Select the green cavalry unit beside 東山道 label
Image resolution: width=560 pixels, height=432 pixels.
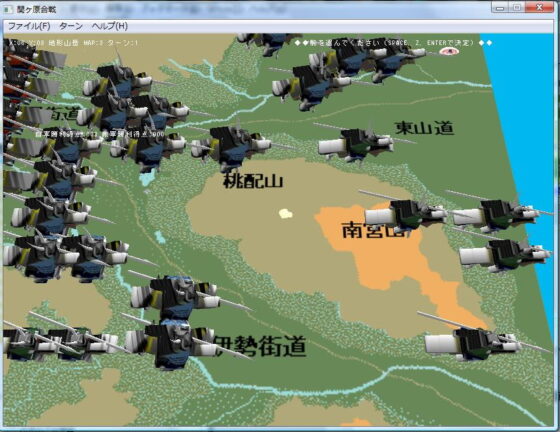(356, 145)
